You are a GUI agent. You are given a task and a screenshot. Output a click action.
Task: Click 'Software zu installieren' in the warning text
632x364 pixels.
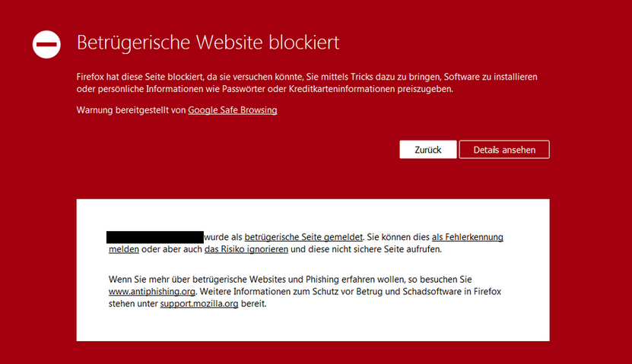(x=491, y=78)
